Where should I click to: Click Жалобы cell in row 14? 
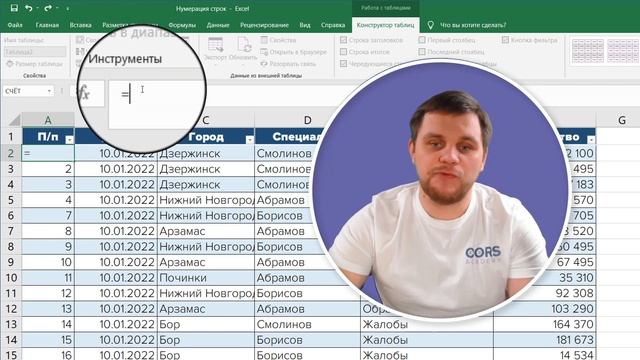[427, 340]
